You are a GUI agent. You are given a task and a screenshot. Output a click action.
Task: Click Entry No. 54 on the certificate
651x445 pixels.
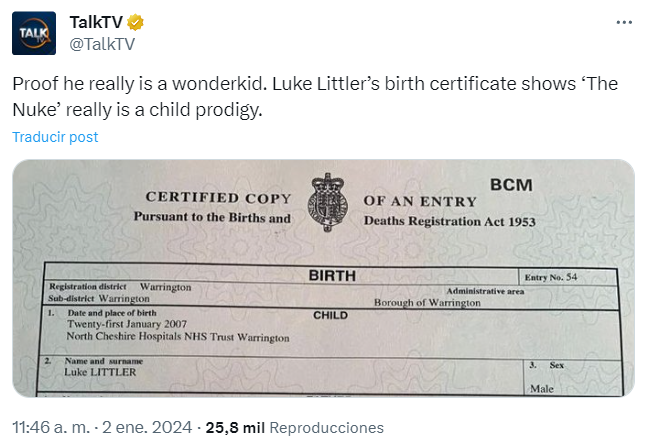550,276
